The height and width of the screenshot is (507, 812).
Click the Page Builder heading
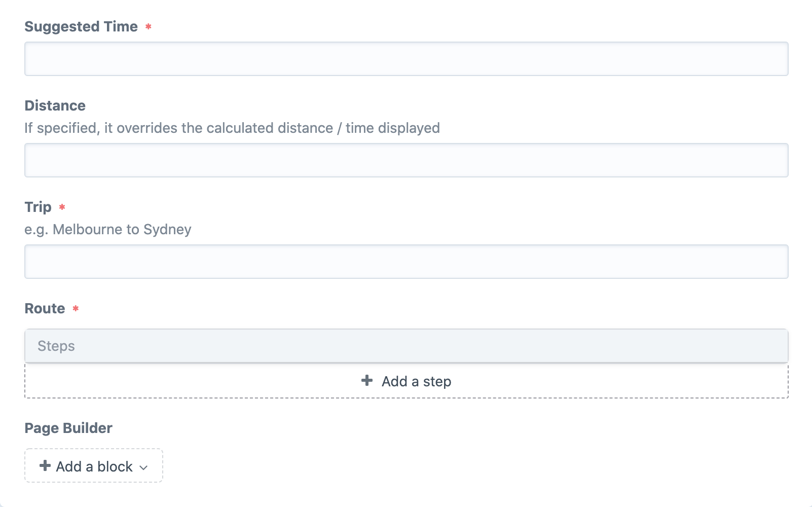[68, 428]
